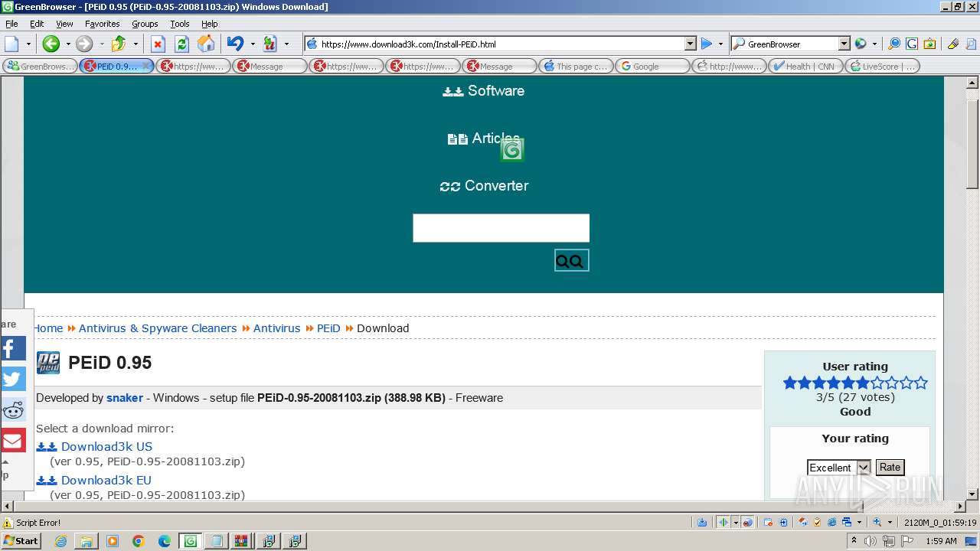Click the Download3k US mirror link

(x=106, y=446)
